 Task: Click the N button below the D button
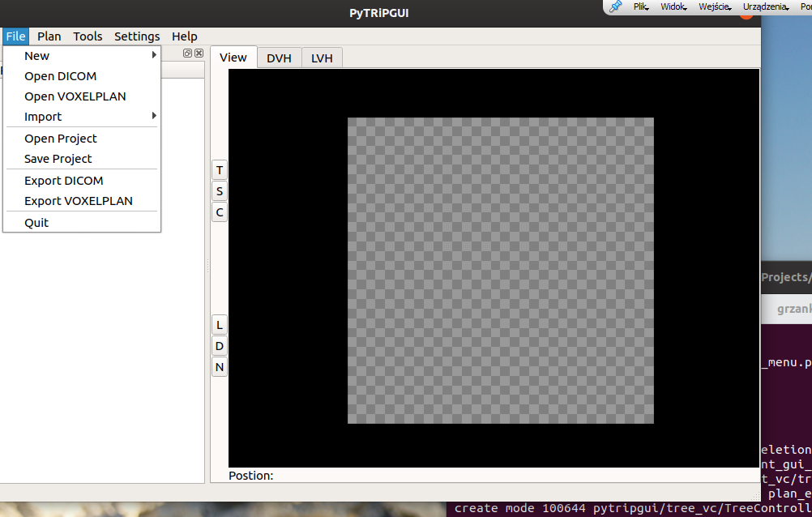click(x=219, y=366)
